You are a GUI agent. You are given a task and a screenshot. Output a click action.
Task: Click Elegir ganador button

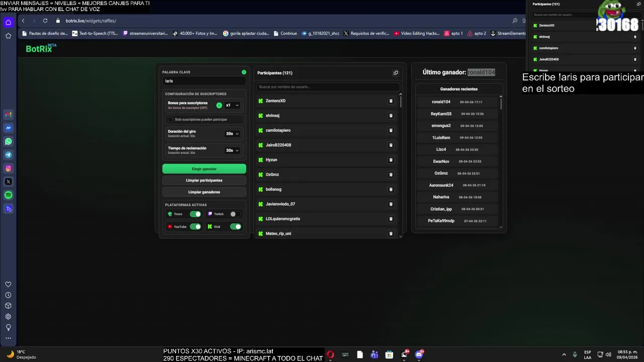point(204,169)
